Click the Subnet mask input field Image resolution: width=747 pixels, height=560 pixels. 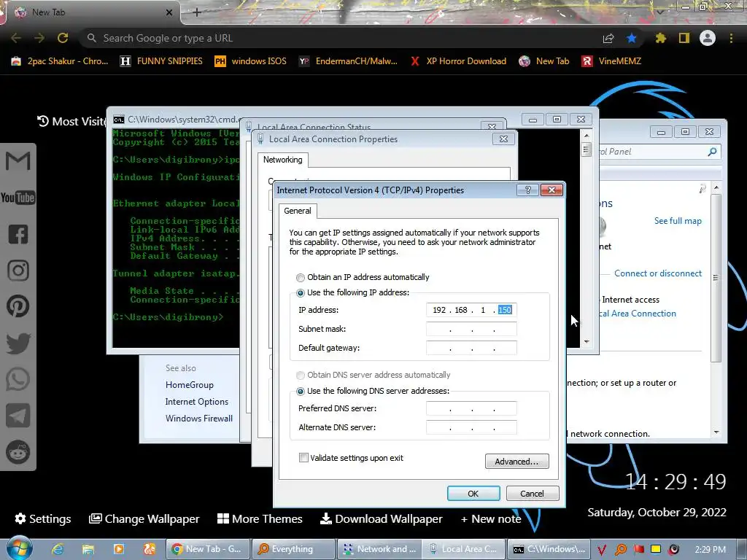pyautogui.click(x=471, y=329)
